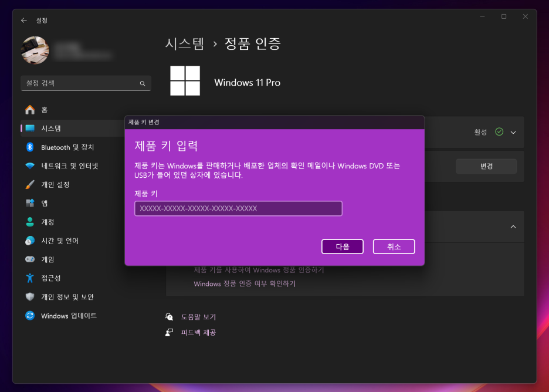
Task: Click the back arrow in Settings
Action: pyautogui.click(x=24, y=21)
